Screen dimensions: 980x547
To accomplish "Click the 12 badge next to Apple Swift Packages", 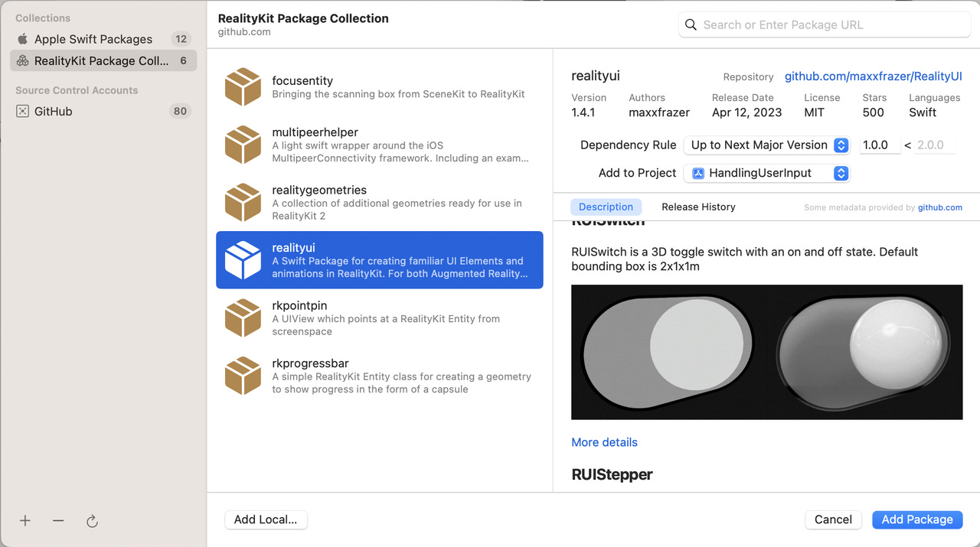I will coord(181,39).
